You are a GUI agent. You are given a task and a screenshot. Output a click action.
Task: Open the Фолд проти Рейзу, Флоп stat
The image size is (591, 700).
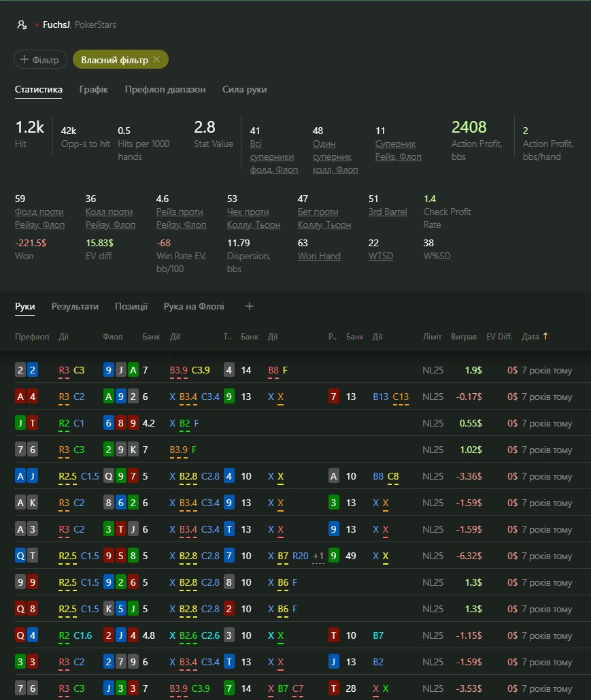[x=39, y=218]
